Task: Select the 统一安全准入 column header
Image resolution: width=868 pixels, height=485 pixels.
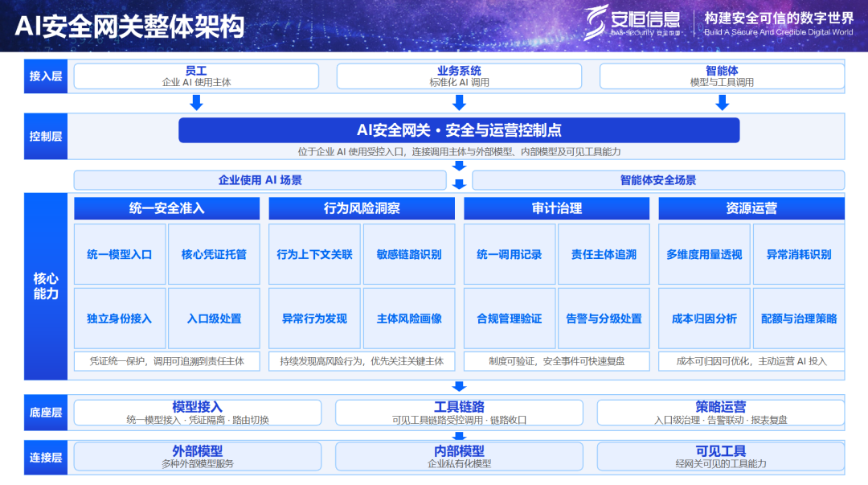Action: click(166, 208)
